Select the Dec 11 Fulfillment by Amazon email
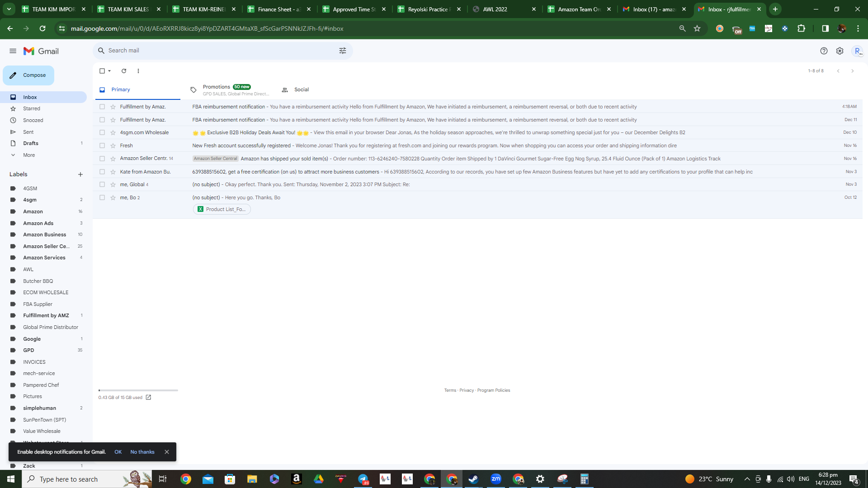This screenshot has height=488, width=868. tap(102, 120)
